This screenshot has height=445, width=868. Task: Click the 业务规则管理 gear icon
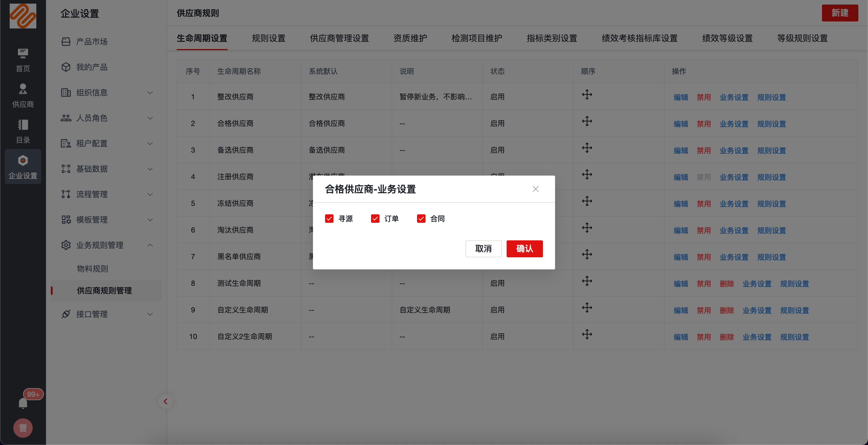(66, 245)
